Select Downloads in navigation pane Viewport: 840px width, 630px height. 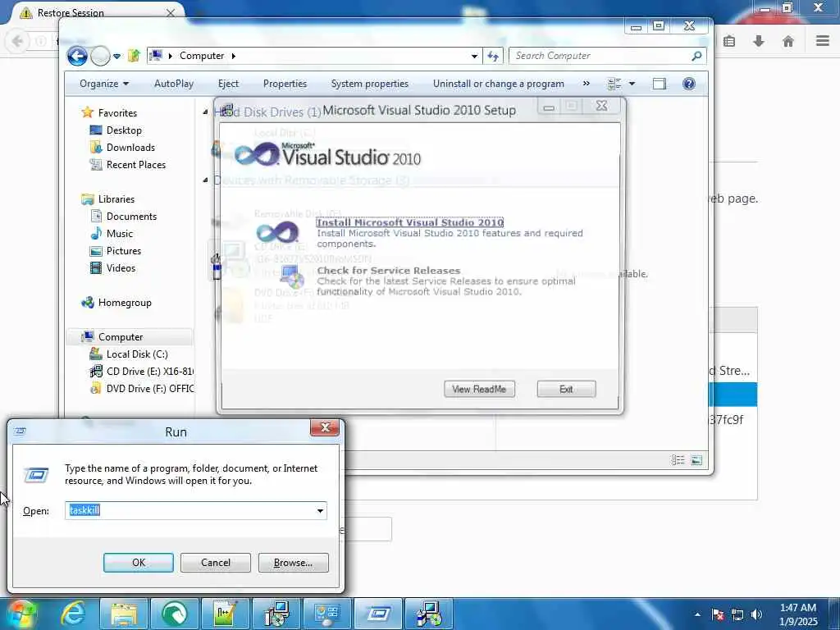tap(130, 148)
